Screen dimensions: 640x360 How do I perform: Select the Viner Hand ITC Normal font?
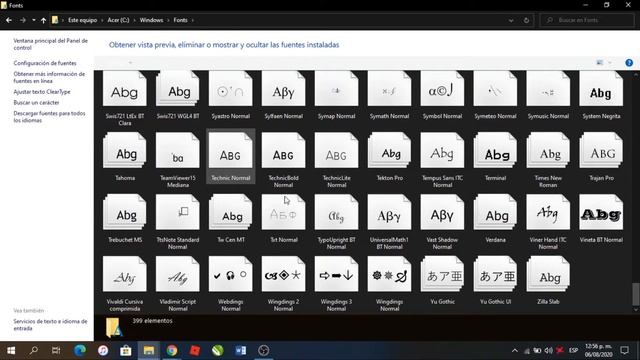(548, 222)
